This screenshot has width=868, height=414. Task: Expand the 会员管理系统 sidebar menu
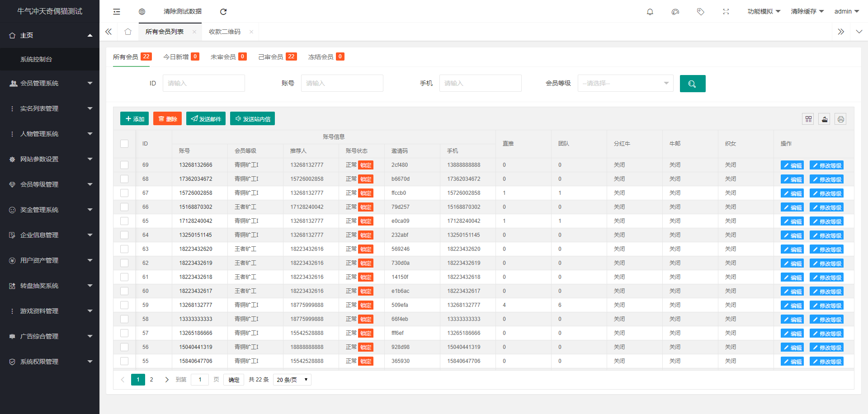click(50, 83)
